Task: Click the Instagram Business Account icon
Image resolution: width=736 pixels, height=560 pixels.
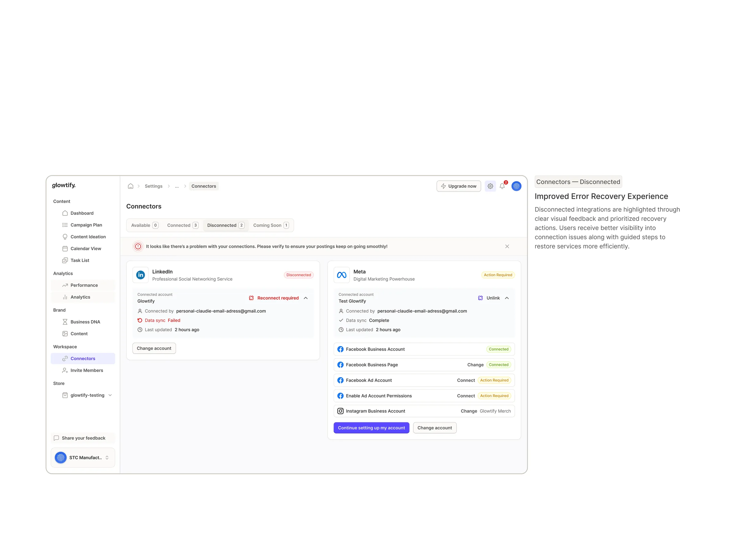Action: click(x=340, y=411)
